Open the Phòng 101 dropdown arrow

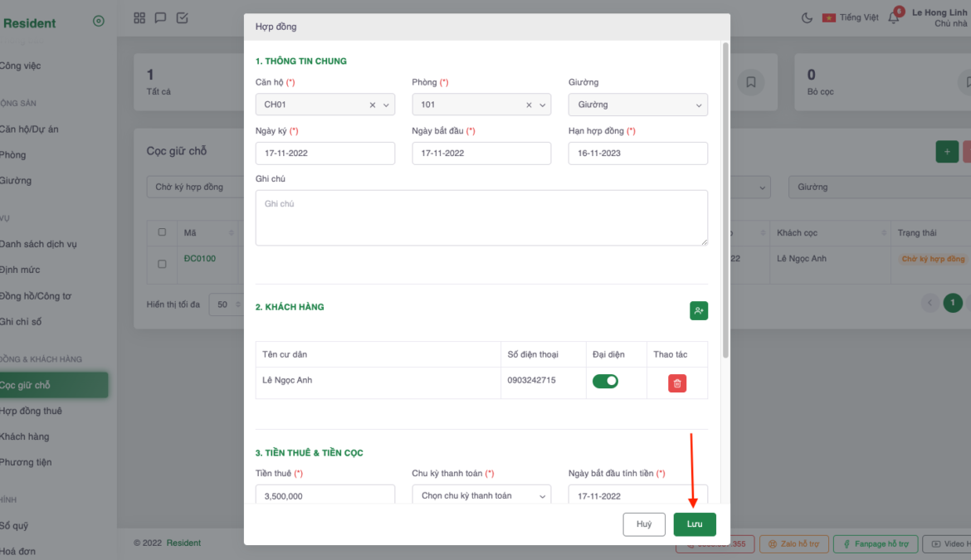[x=543, y=105]
